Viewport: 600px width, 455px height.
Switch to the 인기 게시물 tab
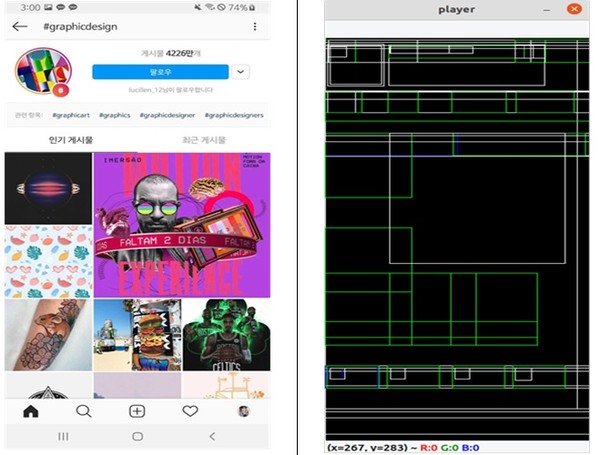[x=71, y=140]
